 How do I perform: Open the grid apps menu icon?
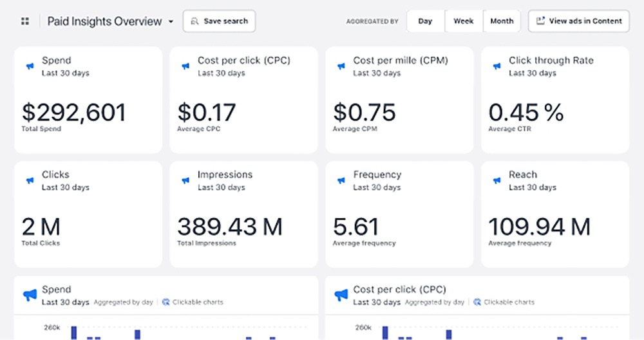click(25, 21)
